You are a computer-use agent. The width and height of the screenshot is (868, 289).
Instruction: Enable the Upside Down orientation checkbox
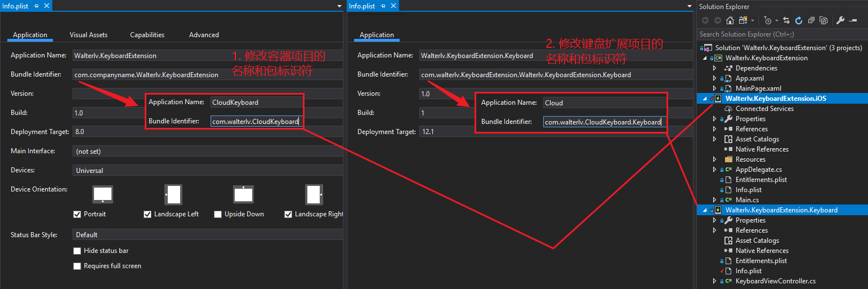[x=218, y=214]
